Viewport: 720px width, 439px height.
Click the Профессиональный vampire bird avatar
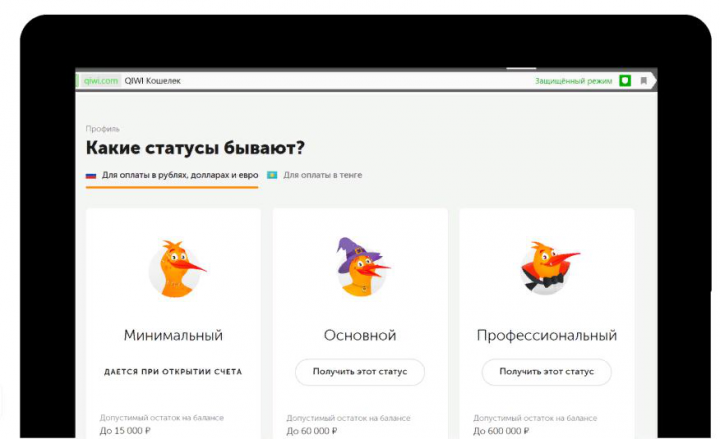click(x=549, y=267)
